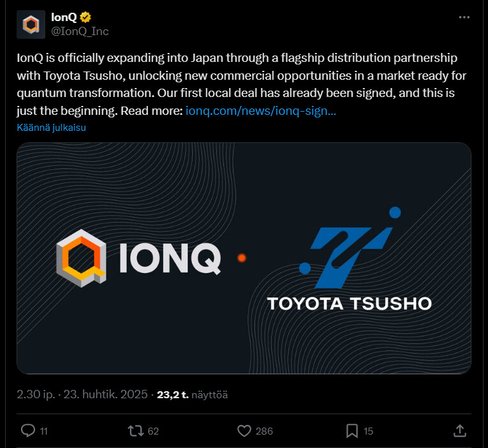
Task: Click the bookmark count of 15
Action: [368, 431]
